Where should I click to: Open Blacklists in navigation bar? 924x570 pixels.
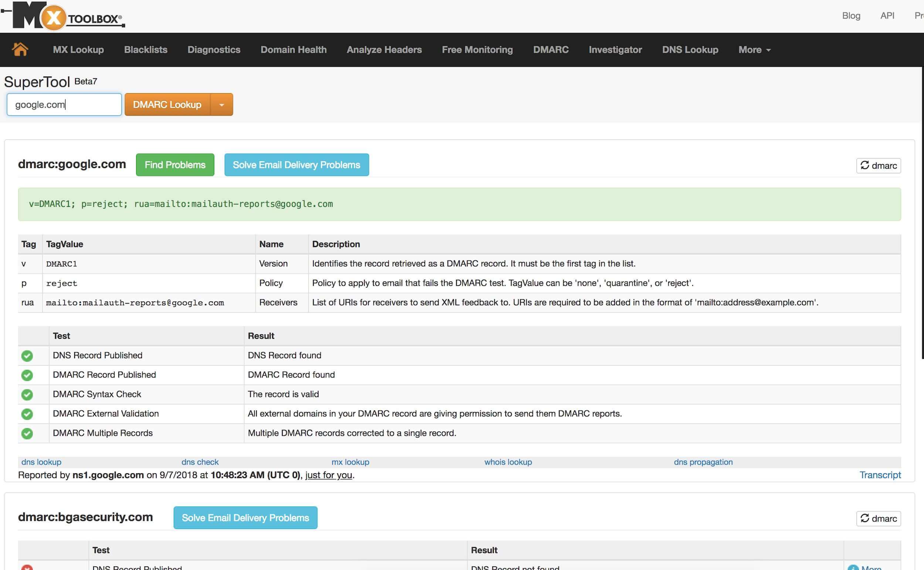146,50
